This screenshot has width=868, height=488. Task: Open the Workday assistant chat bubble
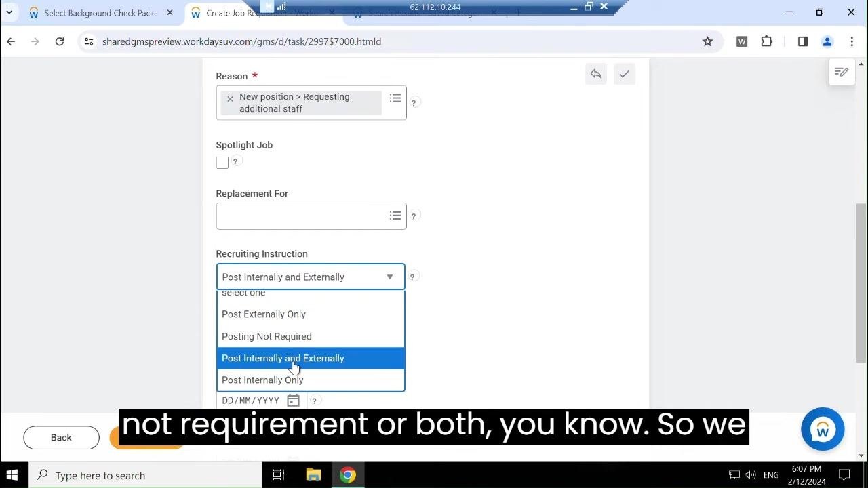pyautogui.click(x=823, y=429)
